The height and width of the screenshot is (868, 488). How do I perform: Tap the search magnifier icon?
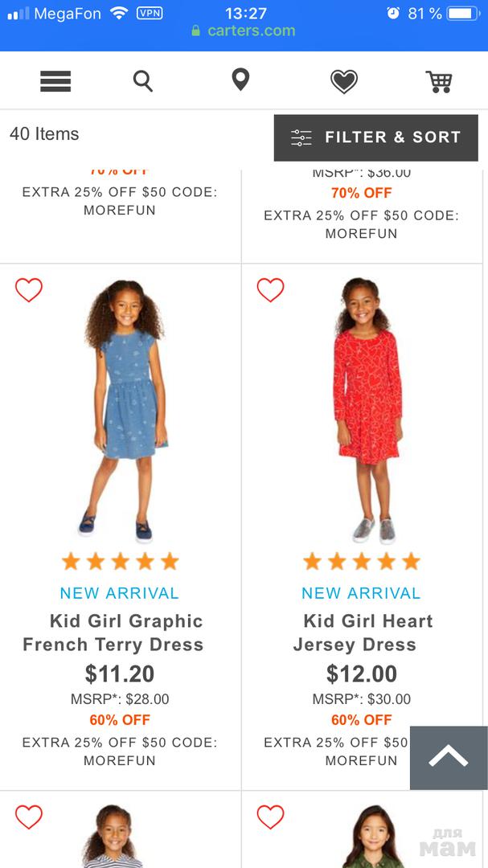(143, 81)
